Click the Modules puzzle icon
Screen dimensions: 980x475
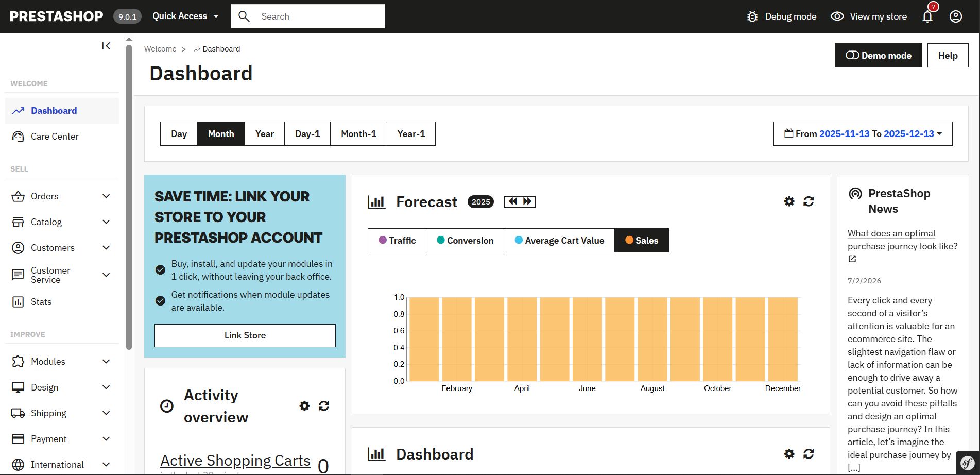click(18, 362)
